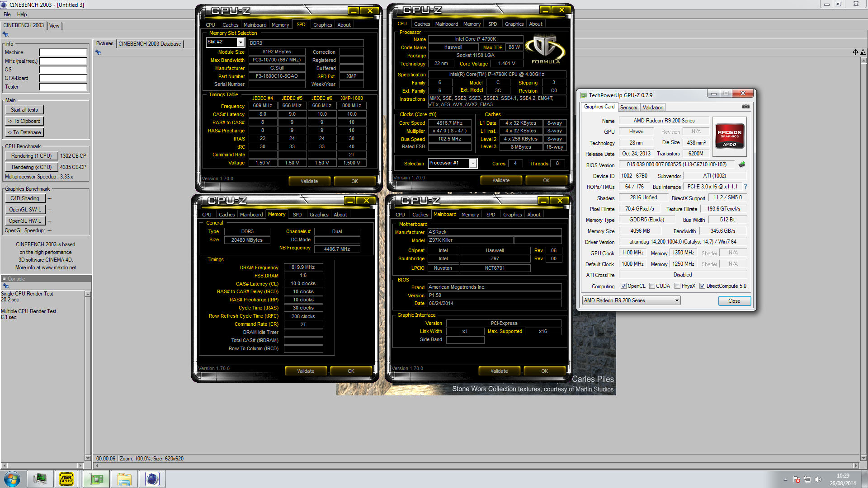
Task: Click Close button in GPU-Z
Action: tap(734, 301)
